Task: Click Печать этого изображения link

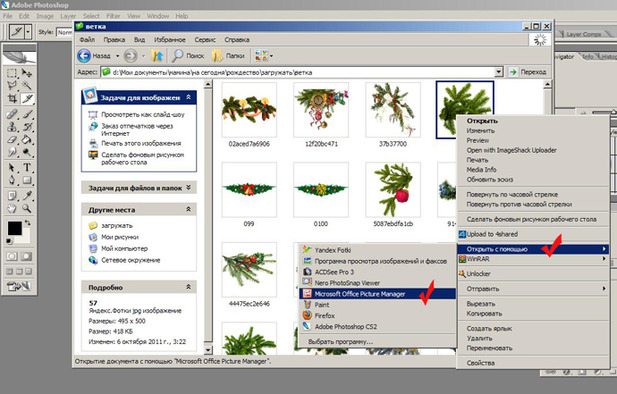Action: [141, 143]
